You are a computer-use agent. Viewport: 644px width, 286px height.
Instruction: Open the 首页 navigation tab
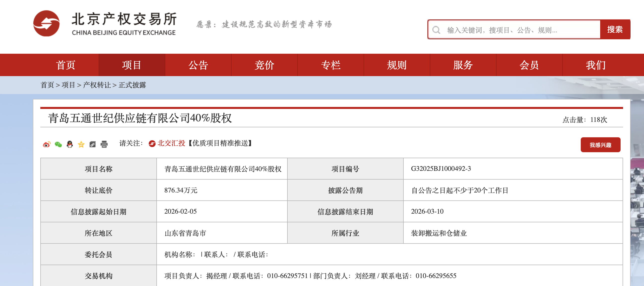tap(65, 65)
